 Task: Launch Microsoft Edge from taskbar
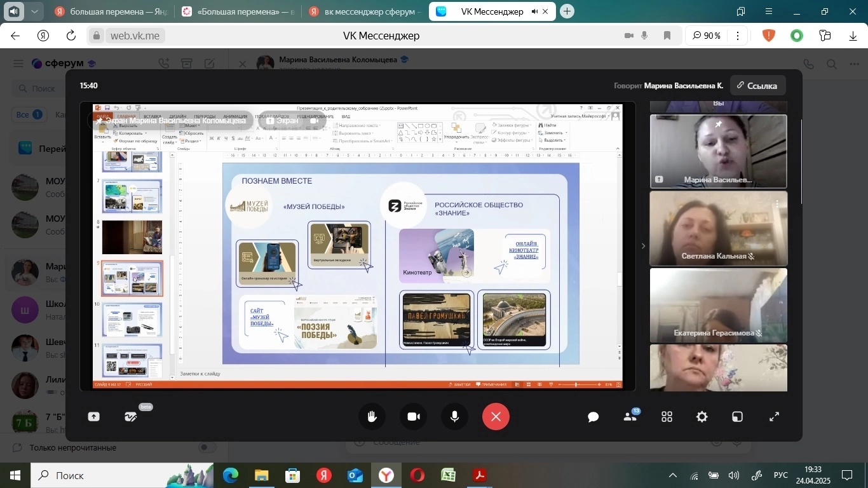[x=230, y=475]
